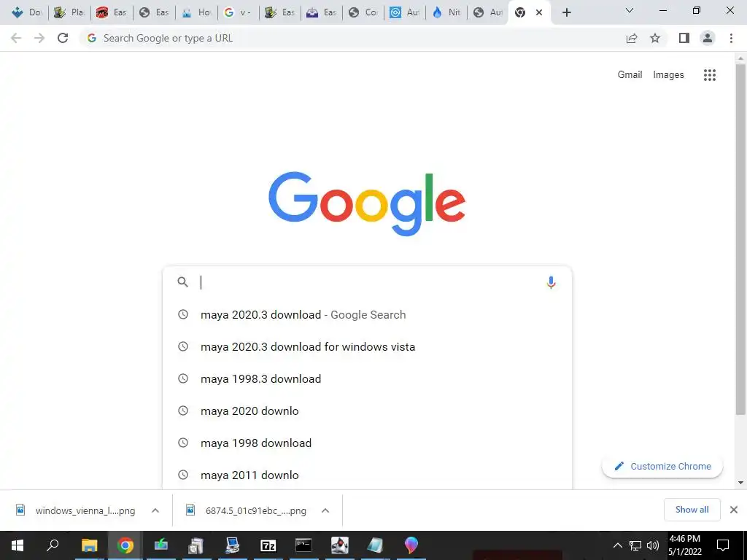The image size is (747, 560).
Task: Switch to the Nit tab
Action: click(446, 12)
